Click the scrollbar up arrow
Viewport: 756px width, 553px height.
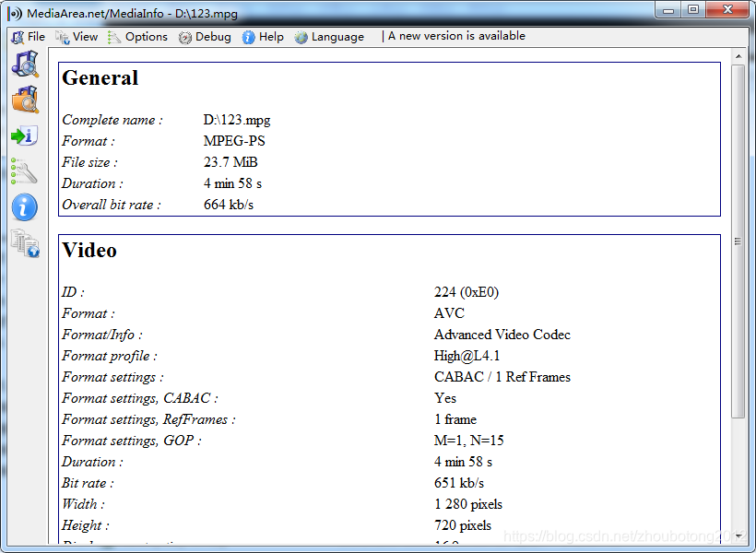click(738, 56)
